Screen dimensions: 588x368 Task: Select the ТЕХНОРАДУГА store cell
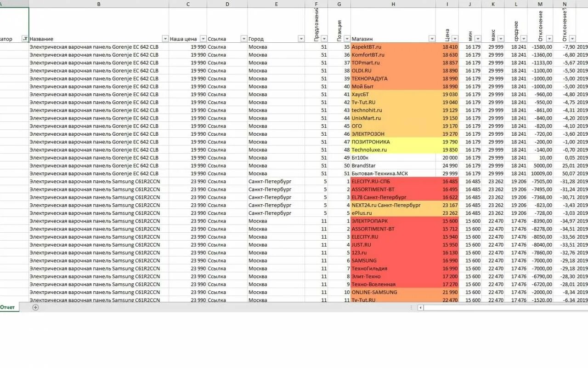393,79
